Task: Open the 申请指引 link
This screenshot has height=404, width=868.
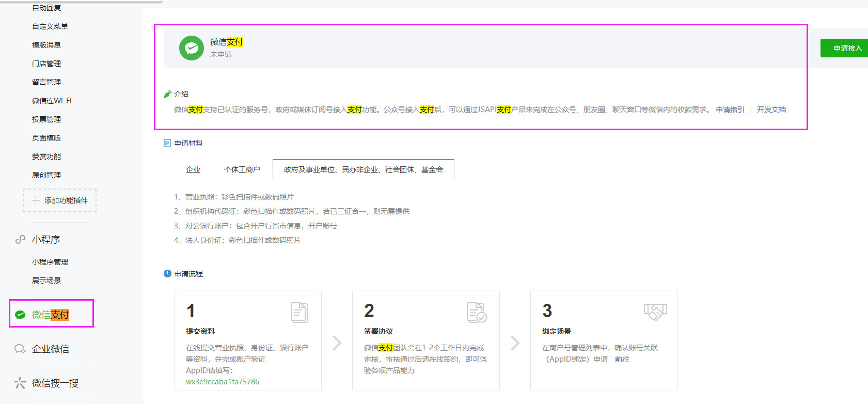Action: [x=730, y=110]
